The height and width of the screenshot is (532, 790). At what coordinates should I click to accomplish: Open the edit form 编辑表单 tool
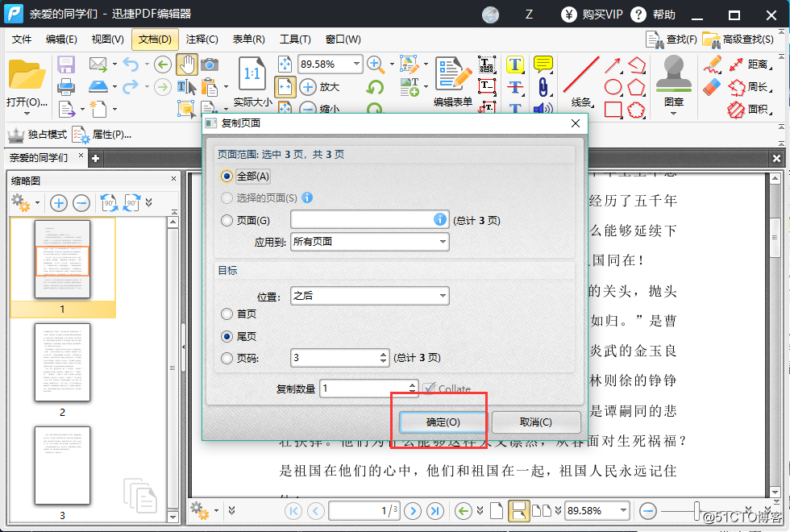pyautogui.click(x=453, y=81)
